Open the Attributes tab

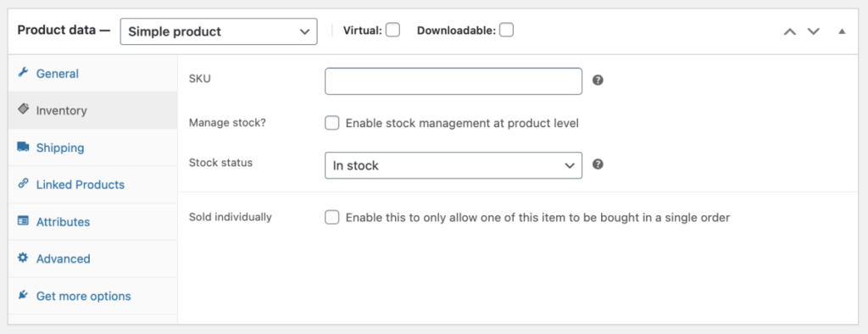point(93,221)
